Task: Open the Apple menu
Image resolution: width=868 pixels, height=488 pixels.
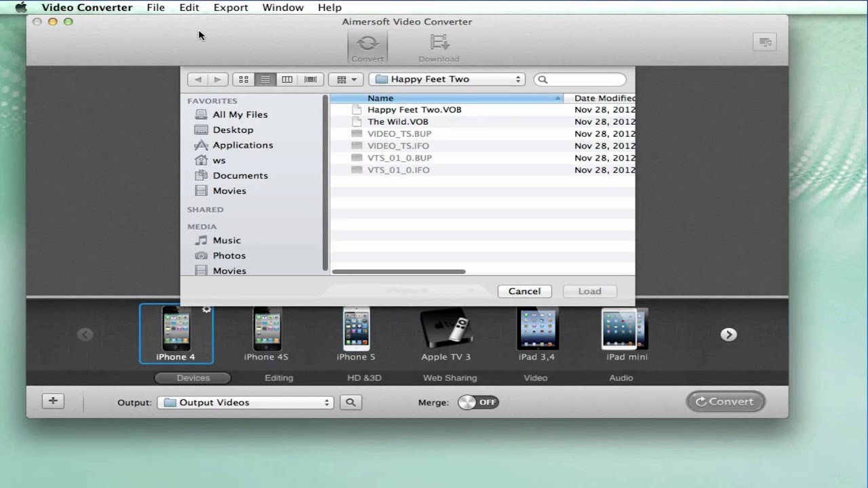Action: pos(21,7)
